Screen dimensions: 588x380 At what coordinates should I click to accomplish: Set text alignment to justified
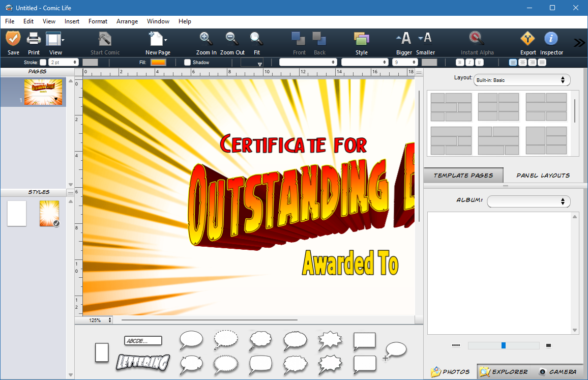[542, 62]
